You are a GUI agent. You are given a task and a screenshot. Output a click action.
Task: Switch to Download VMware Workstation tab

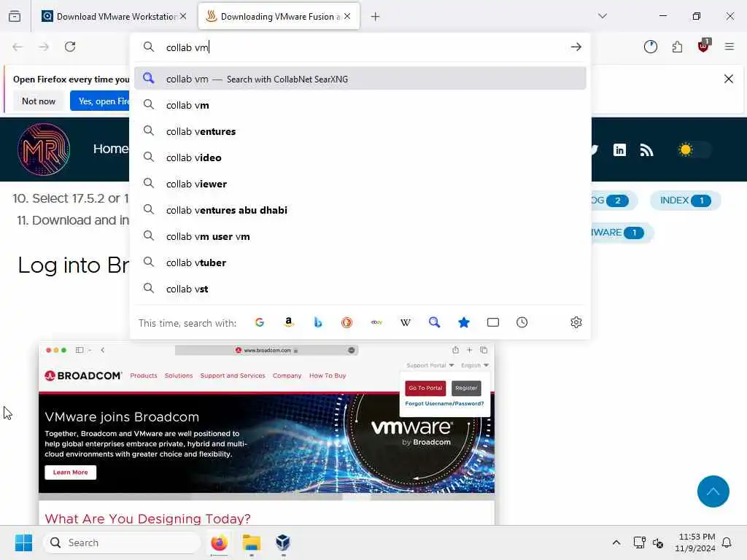[113, 17]
